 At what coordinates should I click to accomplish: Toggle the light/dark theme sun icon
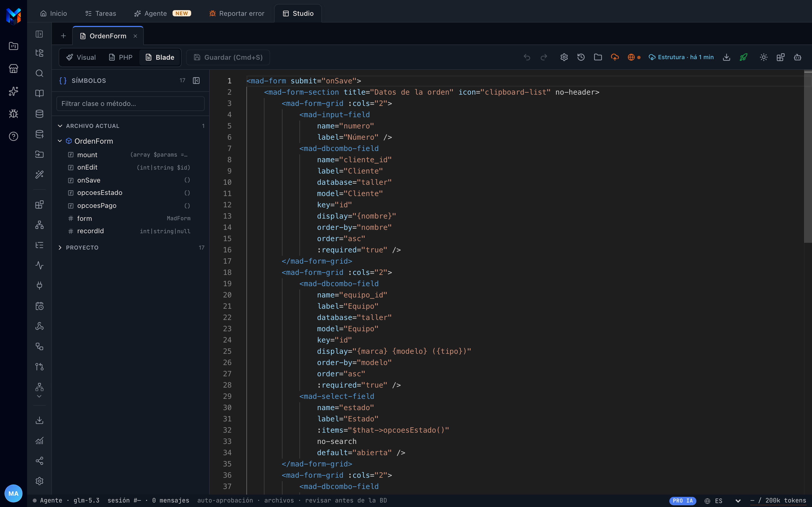pyautogui.click(x=764, y=57)
